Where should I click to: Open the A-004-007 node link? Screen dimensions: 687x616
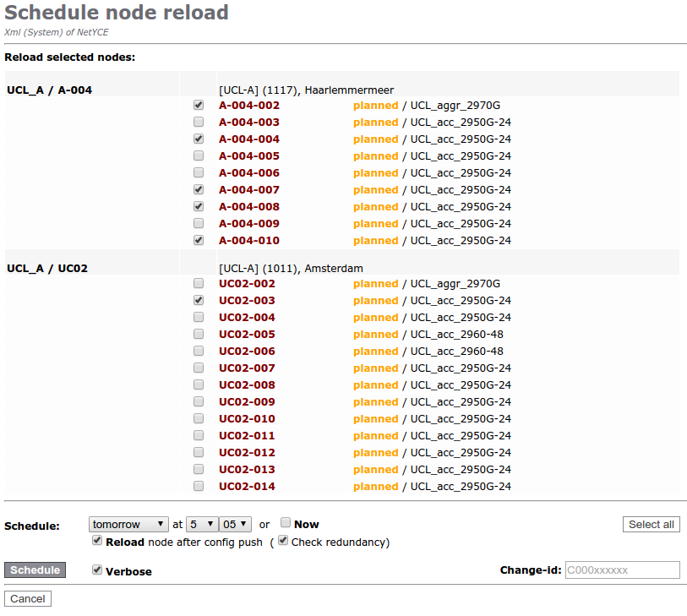[248, 190]
